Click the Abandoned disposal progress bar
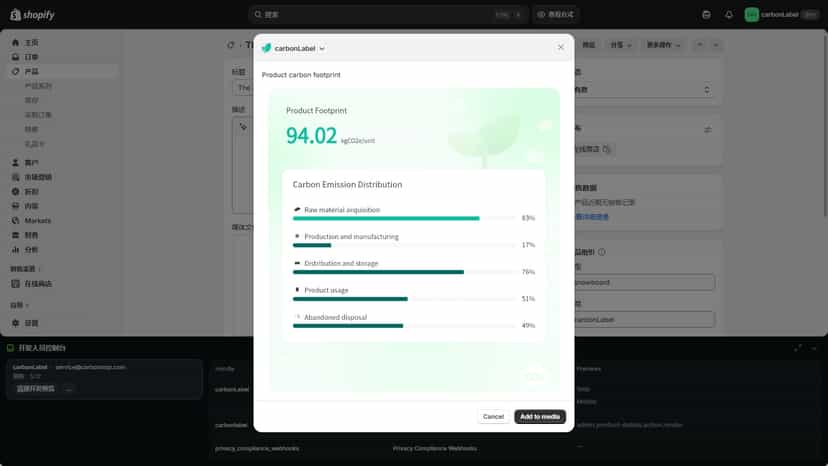Image resolution: width=828 pixels, height=466 pixels. [404, 326]
